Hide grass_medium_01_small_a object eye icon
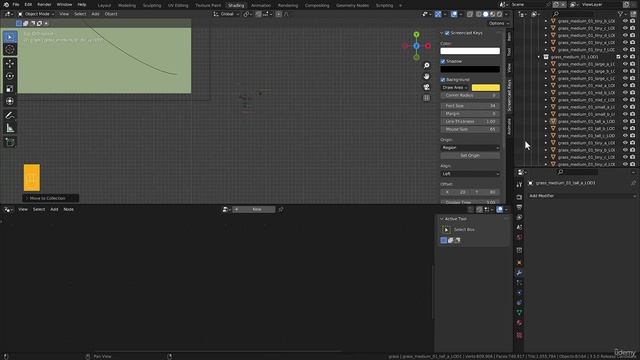Viewport: 640px width, 360px height. click(625, 107)
